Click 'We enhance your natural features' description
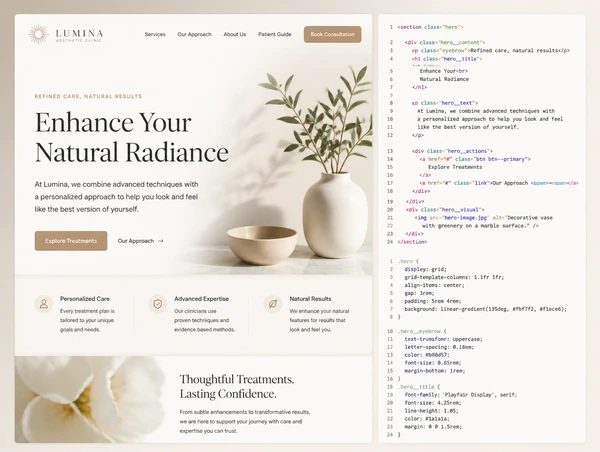This screenshot has width=600, height=452. point(319,320)
